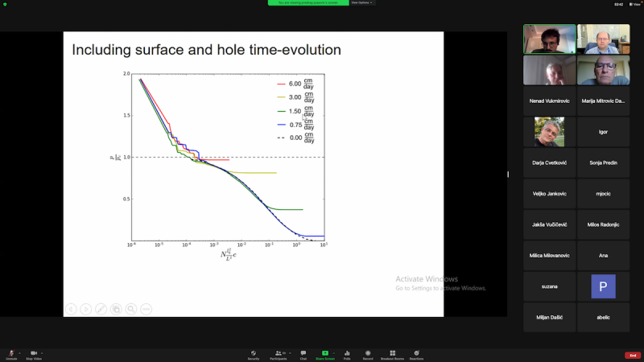Click the zoom magnifier on slide
644x362 pixels.
[131, 309]
